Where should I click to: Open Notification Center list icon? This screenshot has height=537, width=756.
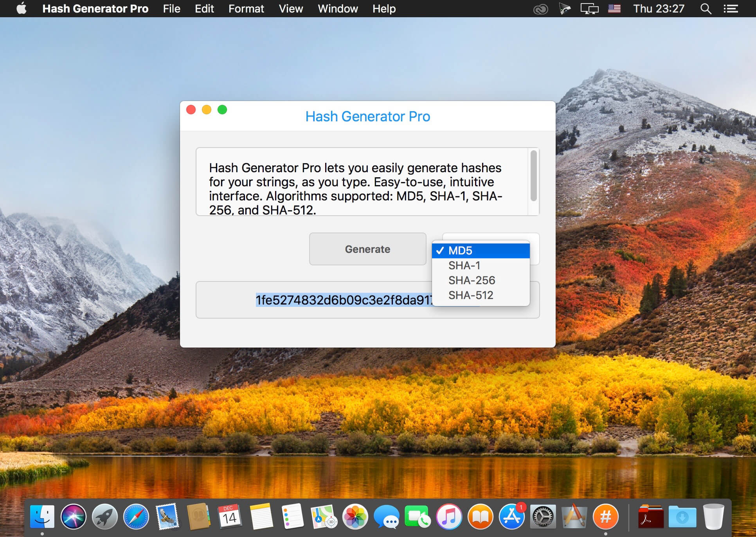click(x=731, y=9)
